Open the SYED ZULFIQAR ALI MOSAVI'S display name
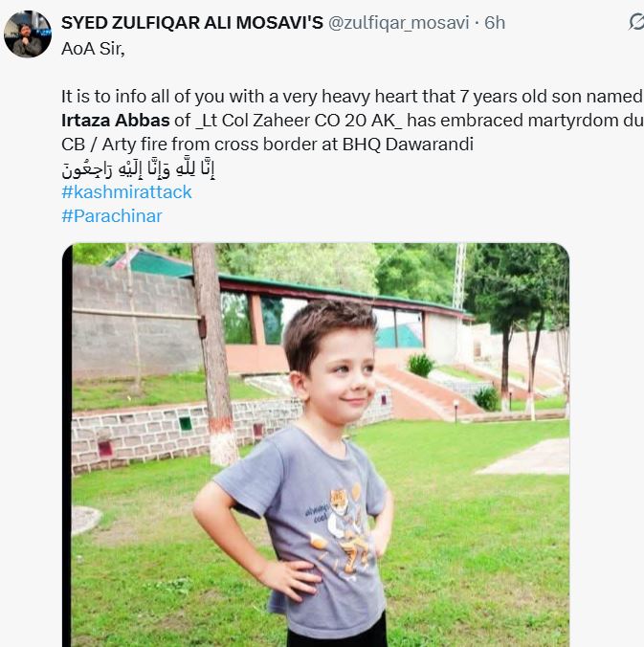 click(191, 23)
